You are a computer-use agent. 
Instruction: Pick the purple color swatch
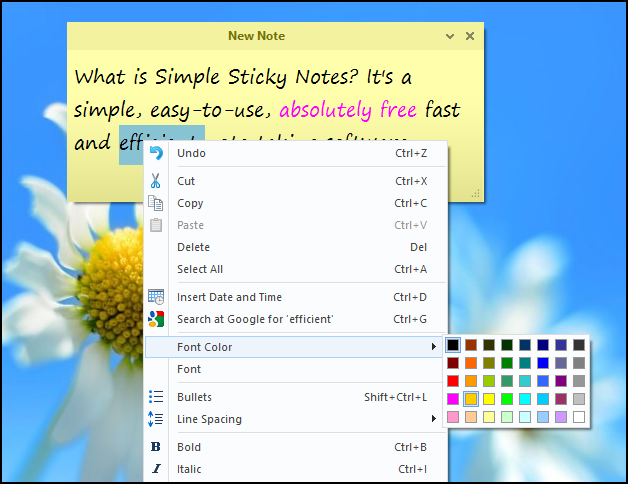click(561, 381)
